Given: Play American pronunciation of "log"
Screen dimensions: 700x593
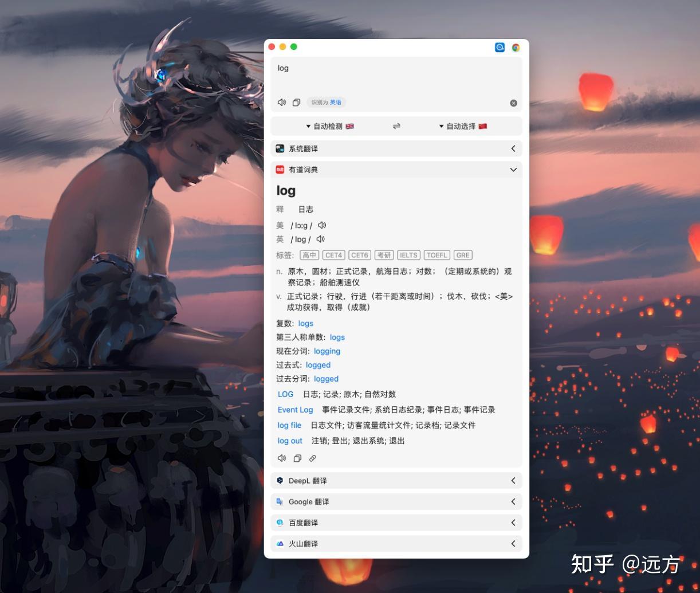Looking at the screenshot, I should coord(321,225).
